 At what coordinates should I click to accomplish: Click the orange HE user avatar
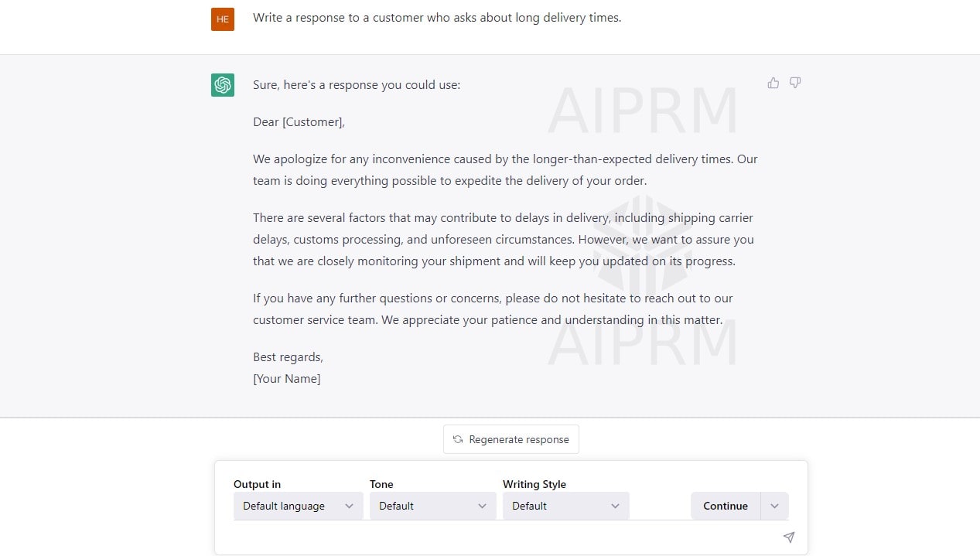[222, 19]
